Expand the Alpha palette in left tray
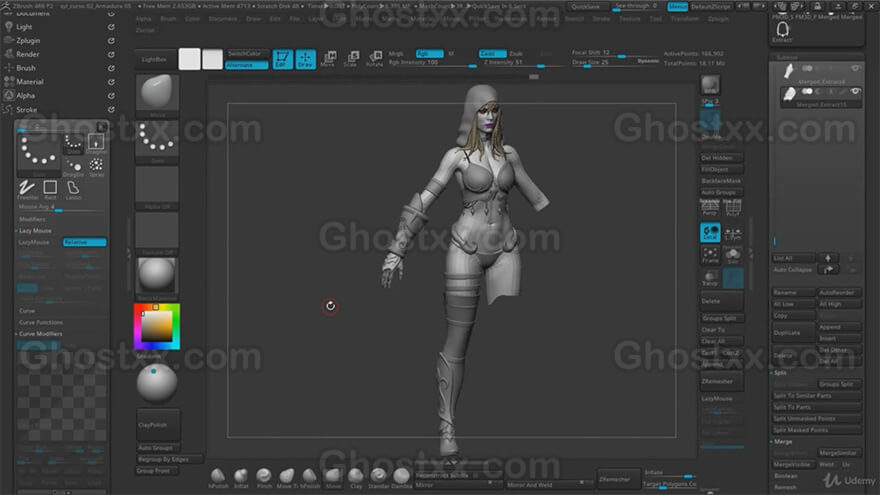 (x=25, y=96)
